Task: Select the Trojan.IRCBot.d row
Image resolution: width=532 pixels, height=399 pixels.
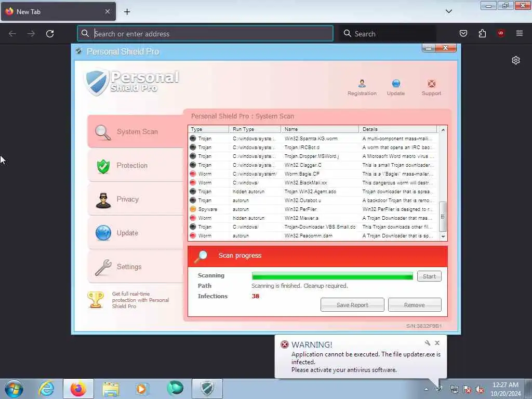Action: (x=313, y=147)
